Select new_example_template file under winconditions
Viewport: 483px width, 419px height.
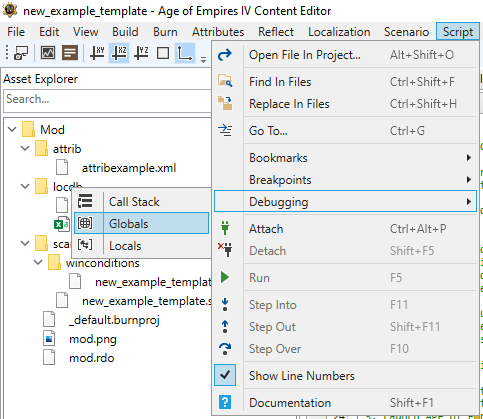153,282
